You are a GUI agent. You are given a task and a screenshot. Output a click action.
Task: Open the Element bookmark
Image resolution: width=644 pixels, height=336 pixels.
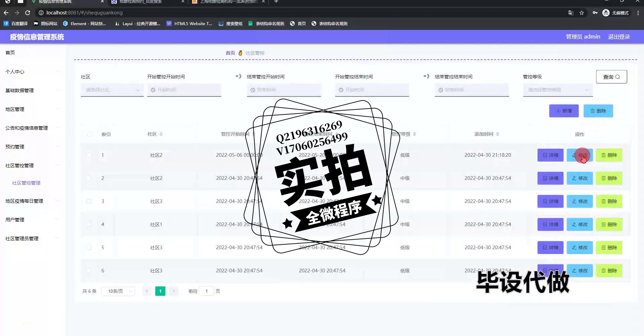85,23
